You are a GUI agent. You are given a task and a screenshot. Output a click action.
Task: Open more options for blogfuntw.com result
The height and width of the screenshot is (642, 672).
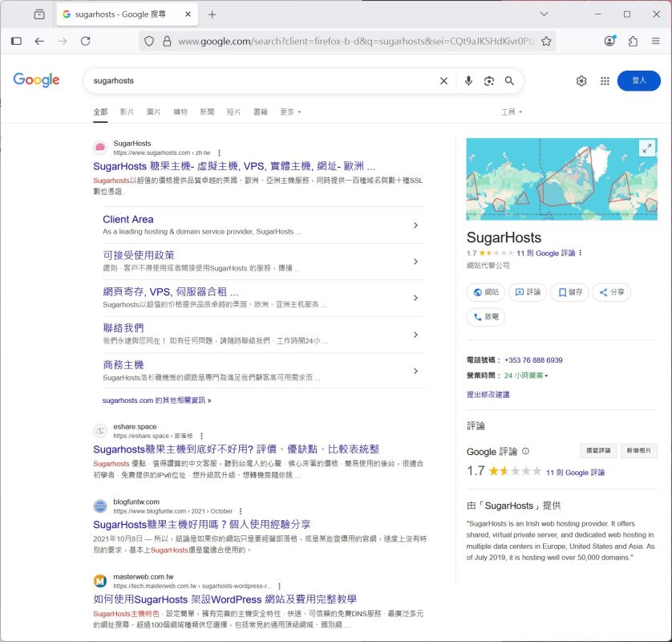click(241, 511)
